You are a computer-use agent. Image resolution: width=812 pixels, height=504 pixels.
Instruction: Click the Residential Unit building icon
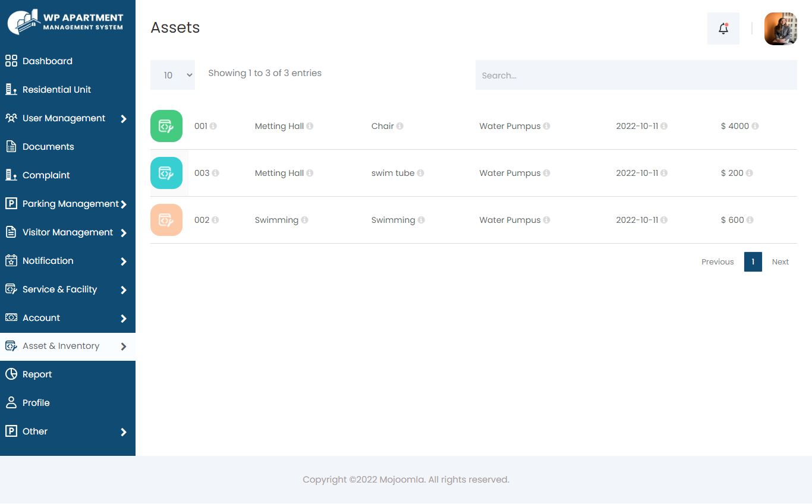[x=11, y=89]
